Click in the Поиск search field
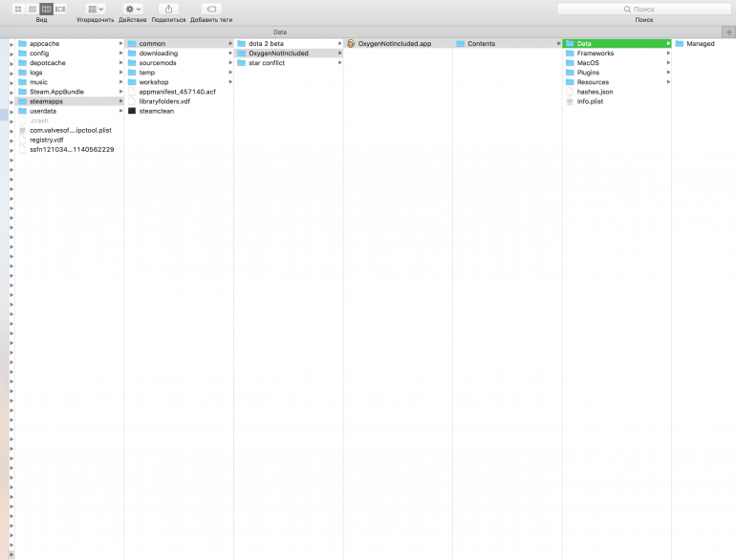This screenshot has width=736, height=560. 643,9
